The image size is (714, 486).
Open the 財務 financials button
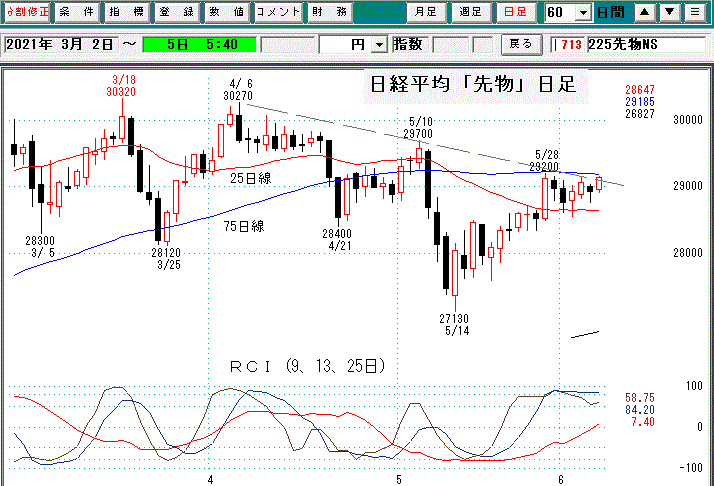[x=330, y=12]
